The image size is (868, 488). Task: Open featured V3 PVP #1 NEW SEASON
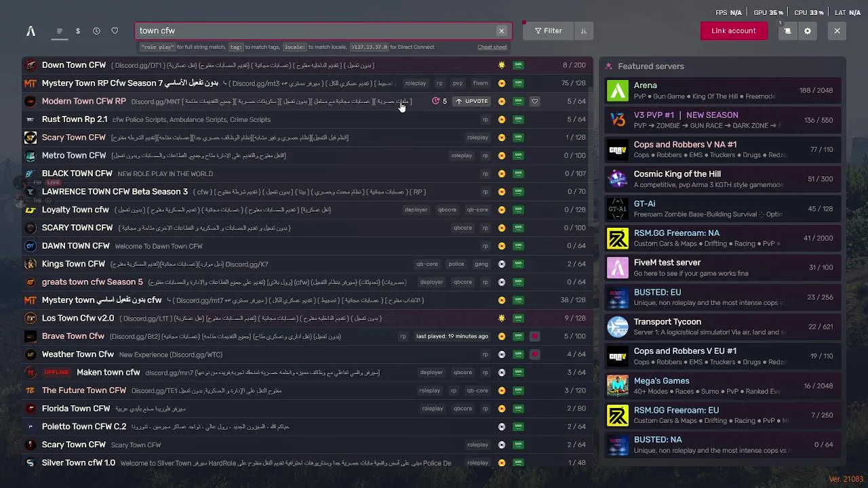(723, 120)
